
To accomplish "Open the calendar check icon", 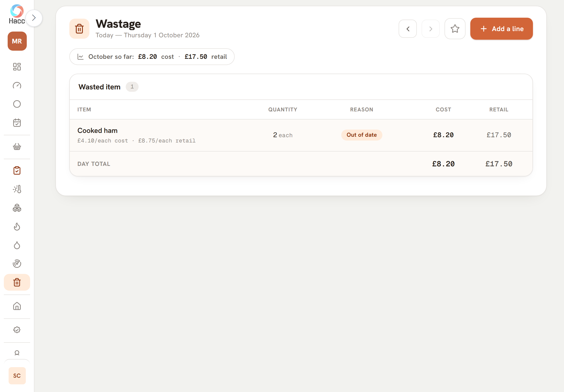I will 17,123.
